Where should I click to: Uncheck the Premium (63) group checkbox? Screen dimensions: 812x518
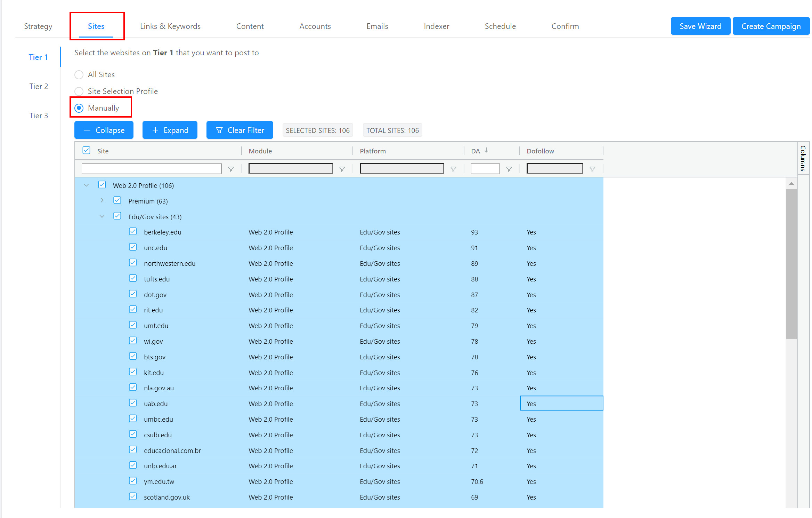[117, 200]
